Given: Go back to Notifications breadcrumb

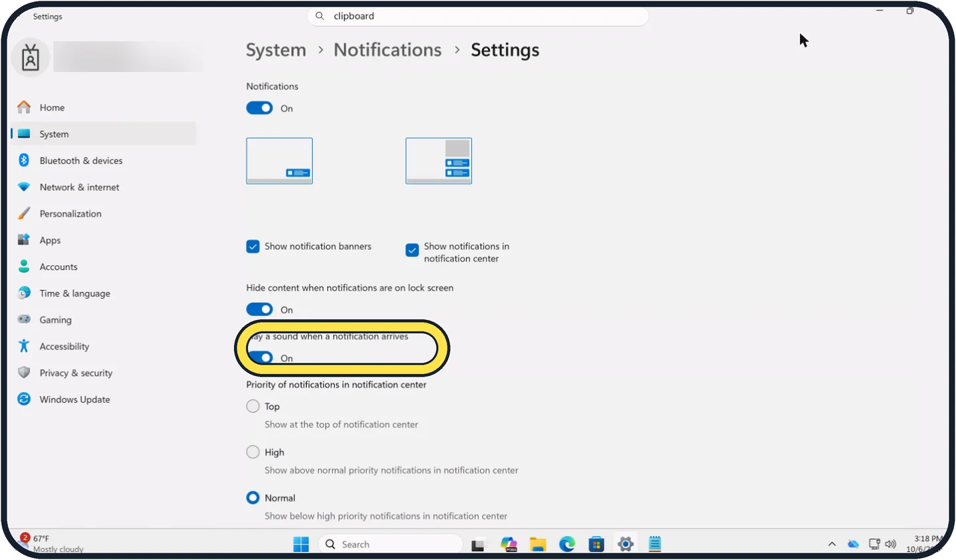Looking at the screenshot, I should coord(387,50).
